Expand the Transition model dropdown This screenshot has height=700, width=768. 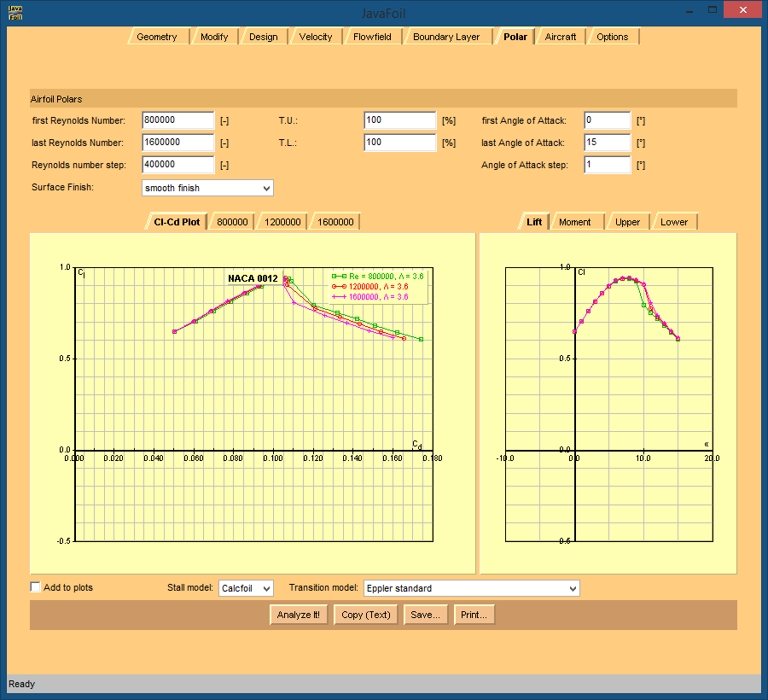pos(472,588)
